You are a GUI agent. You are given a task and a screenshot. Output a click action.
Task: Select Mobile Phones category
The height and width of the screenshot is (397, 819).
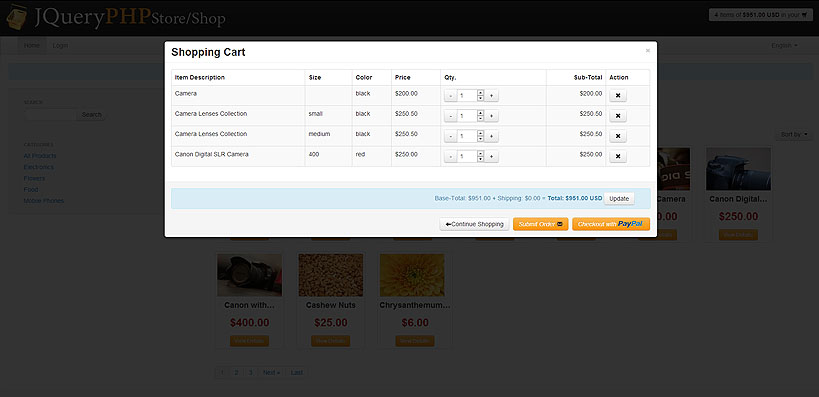44,201
